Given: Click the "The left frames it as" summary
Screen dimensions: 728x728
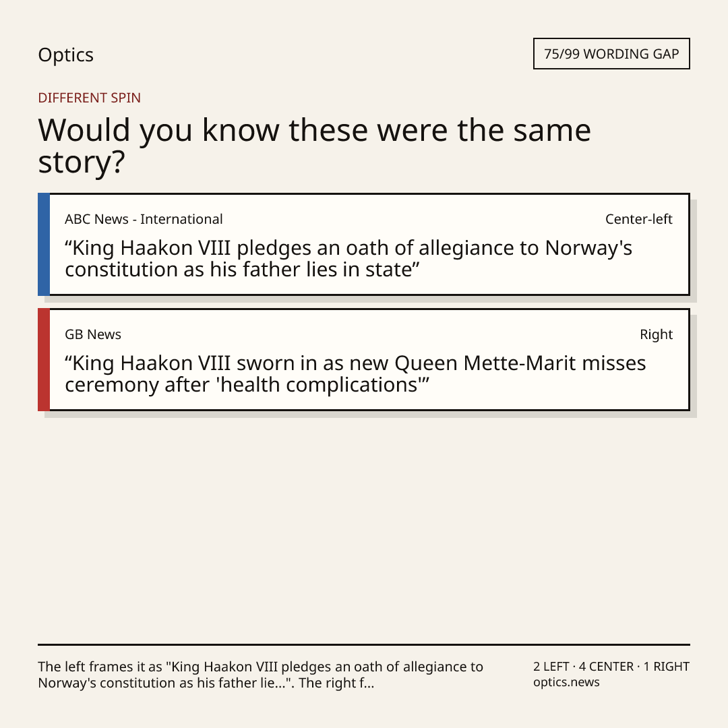Looking at the screenshot, I should tap(260, 675).
